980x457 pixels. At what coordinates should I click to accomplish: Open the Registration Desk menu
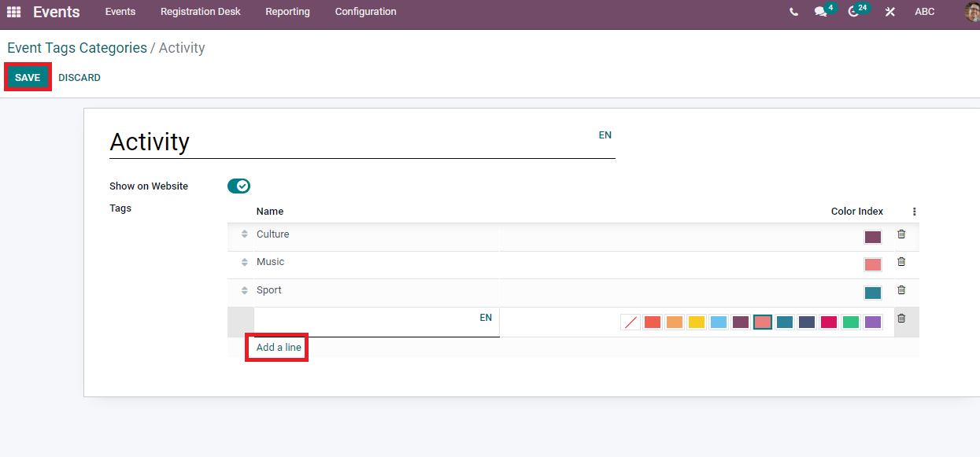pyautogui.click(x=201, y=12)
